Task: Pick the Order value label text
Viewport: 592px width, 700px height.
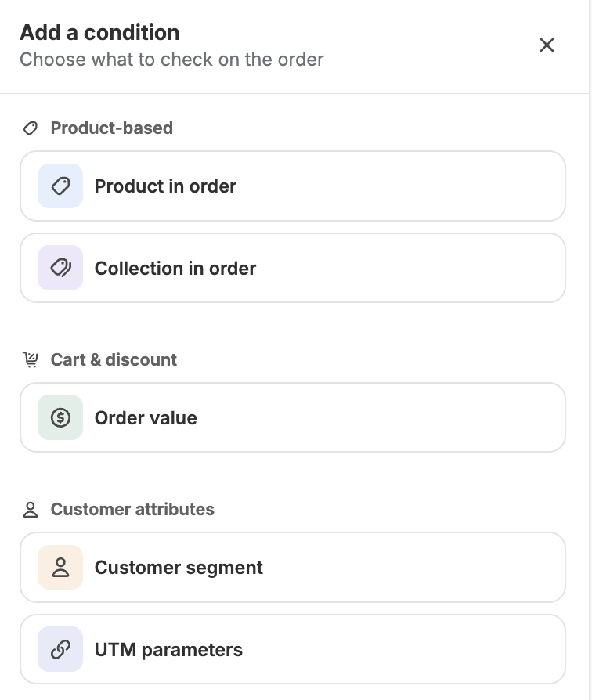Action: [x=146, y=418]
